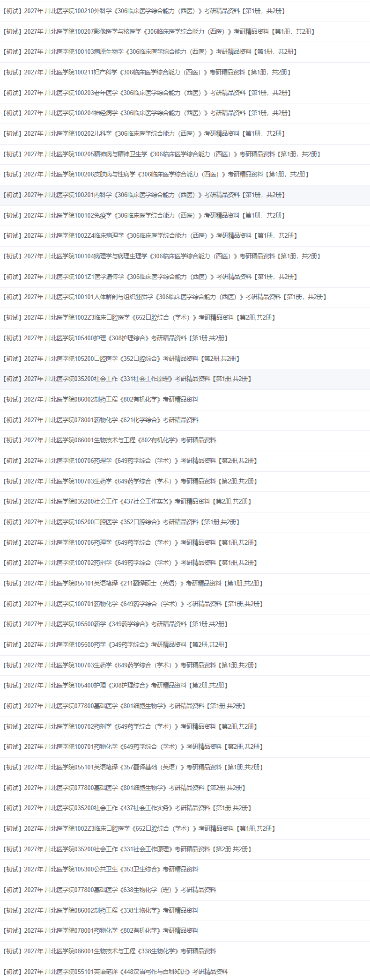
Task: Open 100702药剂学 649药学综合 第2册 link
Action: [130, 726]
